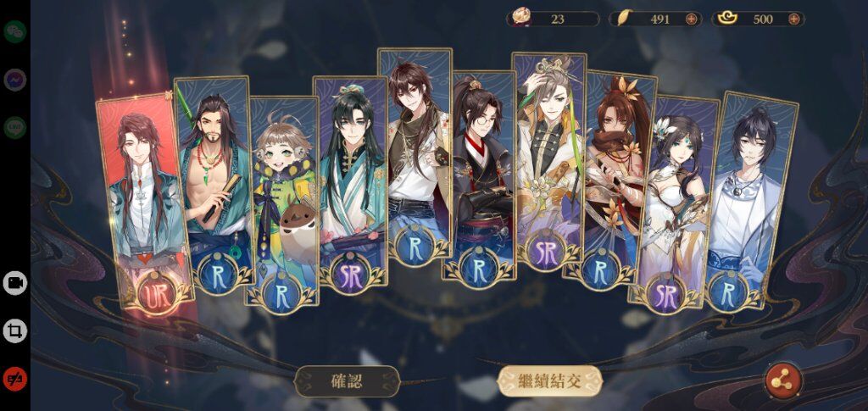Viewport: 868px width, 411px height.
Task: Click the red share icon
Action: pyautogui.click(x=782, y=380)
